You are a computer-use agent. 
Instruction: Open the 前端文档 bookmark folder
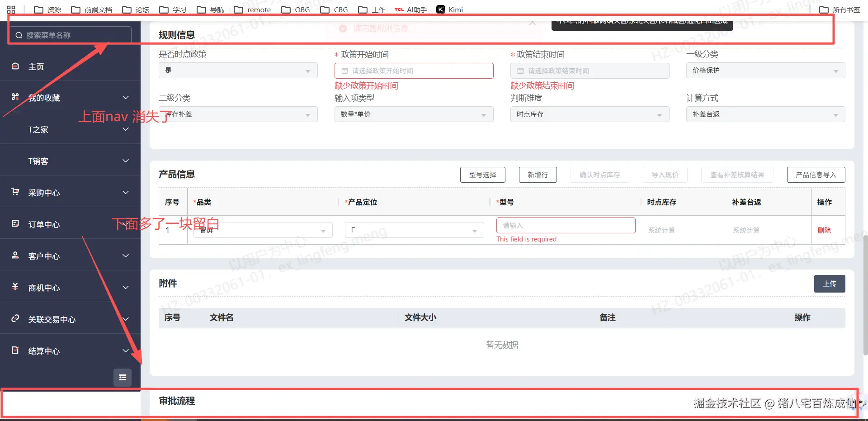(92, 9)
